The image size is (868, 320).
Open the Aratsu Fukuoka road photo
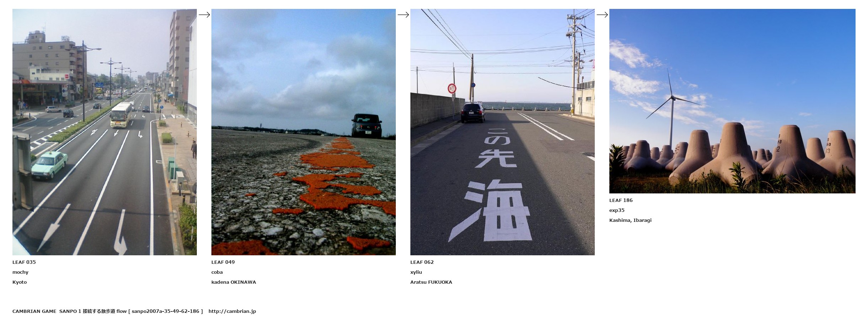[x=502, y=132]
